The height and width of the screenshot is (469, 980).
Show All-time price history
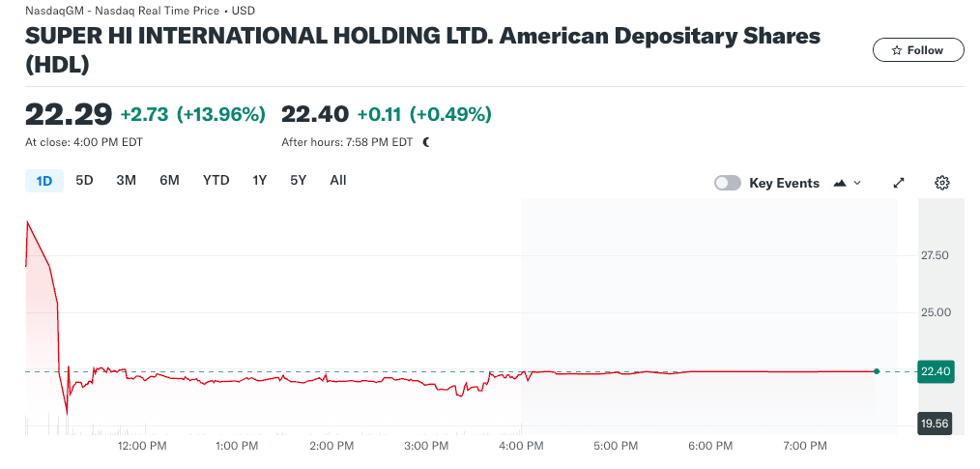337,180
